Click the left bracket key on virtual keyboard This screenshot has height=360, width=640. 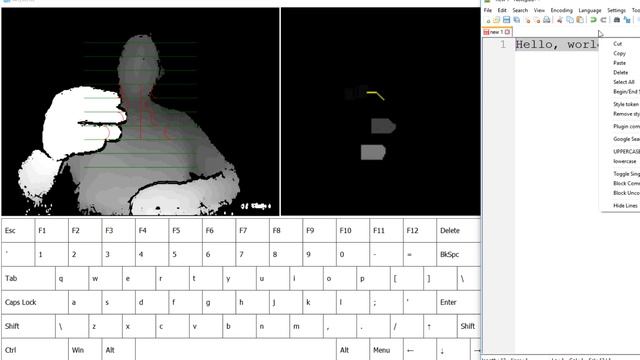point(406,278)
